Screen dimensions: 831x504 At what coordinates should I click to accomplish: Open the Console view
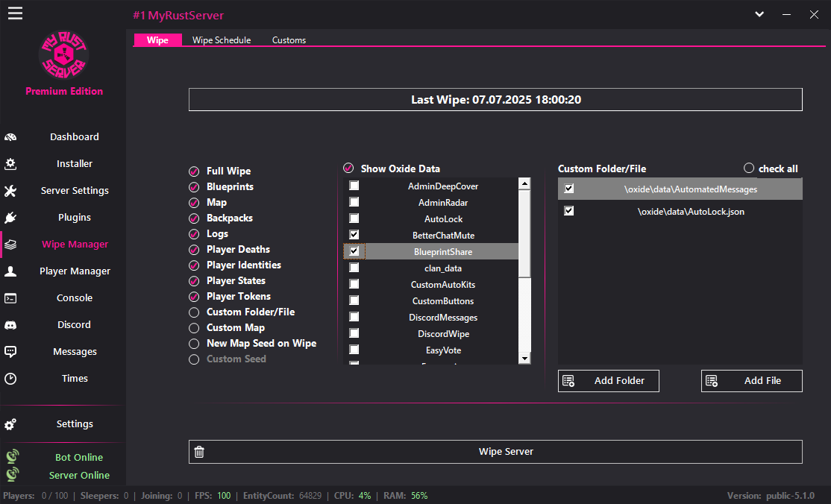(x=74, y=297)
